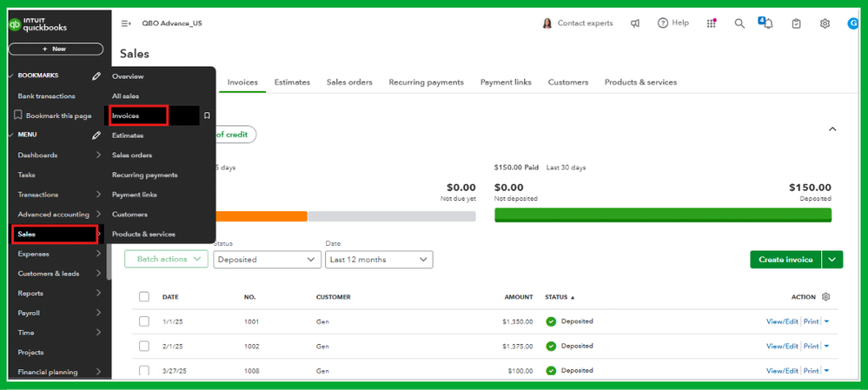Click the Intuit QuickBooks logo

(x=37, y=25)
